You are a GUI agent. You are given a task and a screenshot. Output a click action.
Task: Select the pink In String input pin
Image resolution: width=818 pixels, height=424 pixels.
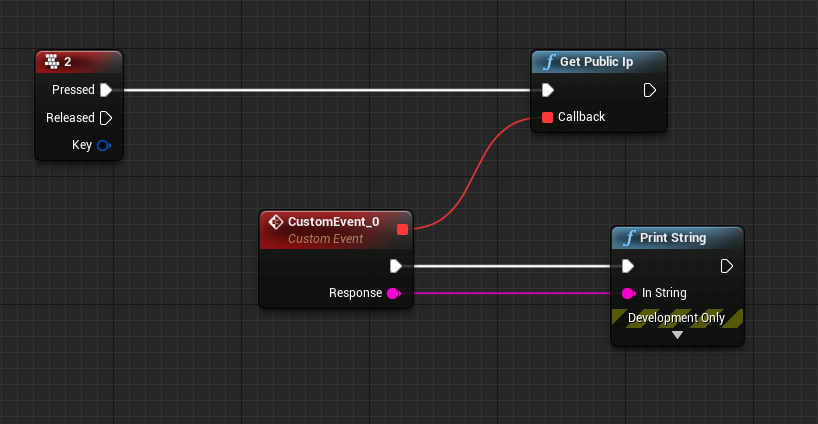(x=628, y=293)
